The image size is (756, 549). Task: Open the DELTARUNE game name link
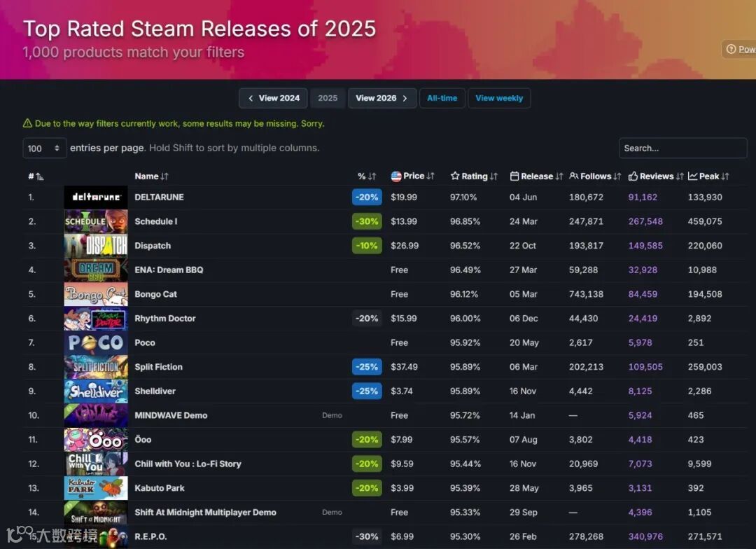pyautogui.click(x=159, y=197)
